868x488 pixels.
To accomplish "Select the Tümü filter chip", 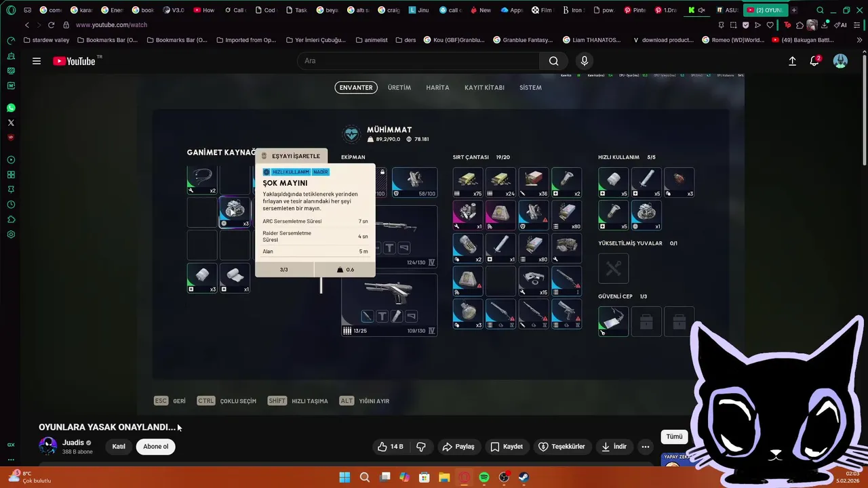I will (674, 436).
